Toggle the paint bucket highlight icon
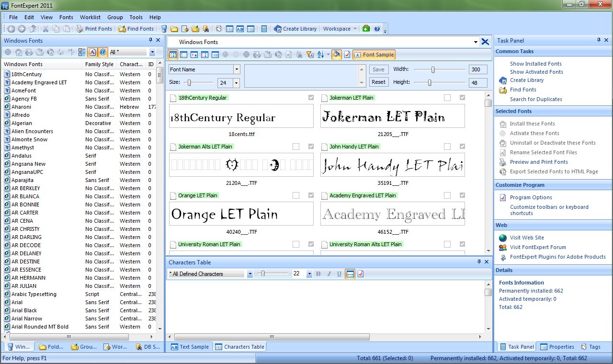Screen dimensions: 613x364 (337, 55)
